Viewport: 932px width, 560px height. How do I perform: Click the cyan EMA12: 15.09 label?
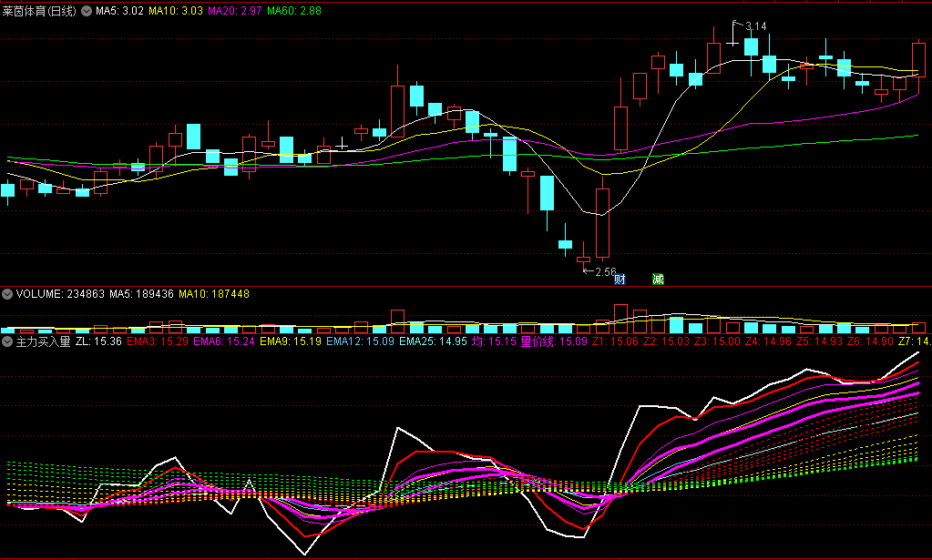[360, 341]
